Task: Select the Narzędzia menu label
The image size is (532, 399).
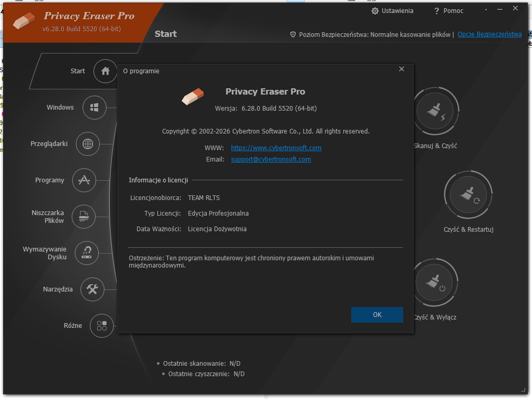Action: [x=58, y=289]
